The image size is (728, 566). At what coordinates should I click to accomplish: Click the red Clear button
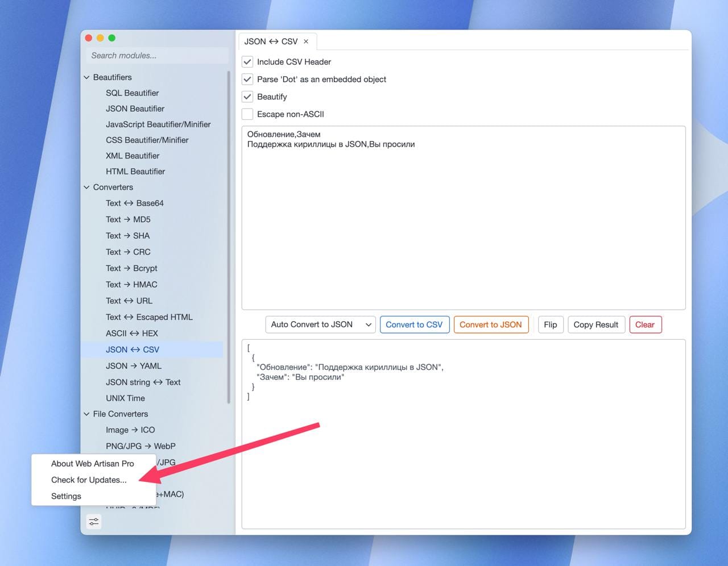644,324
